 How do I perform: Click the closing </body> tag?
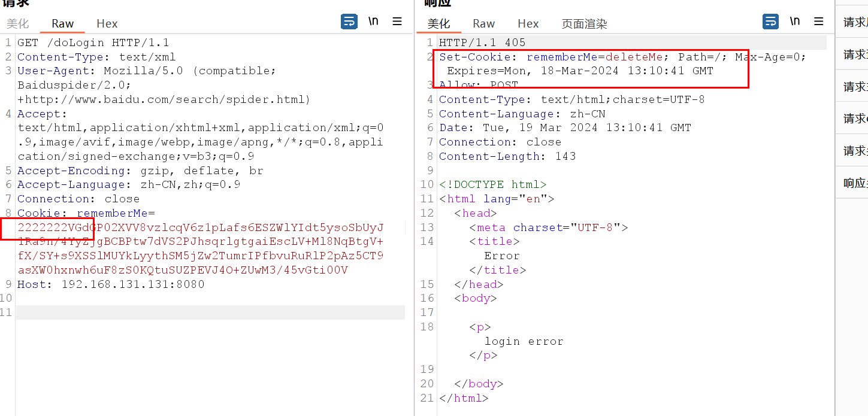479,384
